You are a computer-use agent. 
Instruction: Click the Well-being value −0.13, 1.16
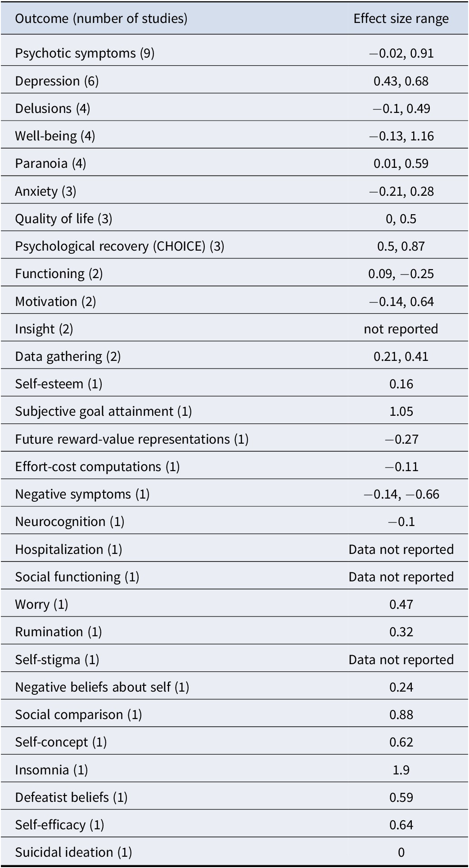click(x=401, y=136)
